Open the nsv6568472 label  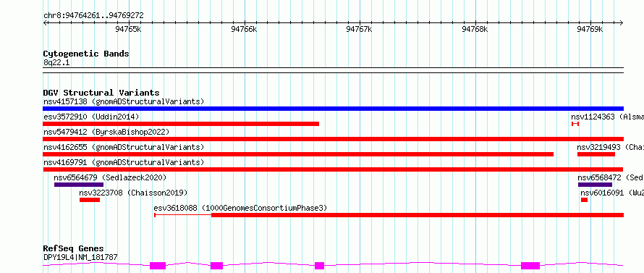click(x=611, y=177)
